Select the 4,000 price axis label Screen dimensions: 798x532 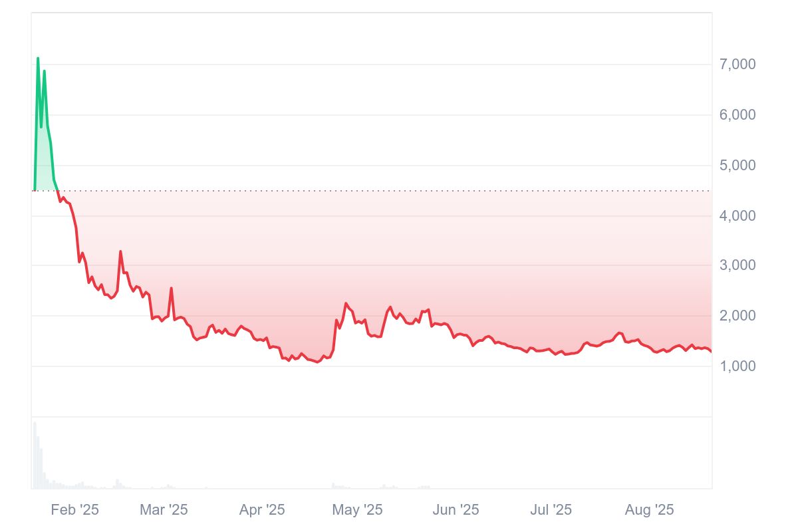(x=738, y=215)
